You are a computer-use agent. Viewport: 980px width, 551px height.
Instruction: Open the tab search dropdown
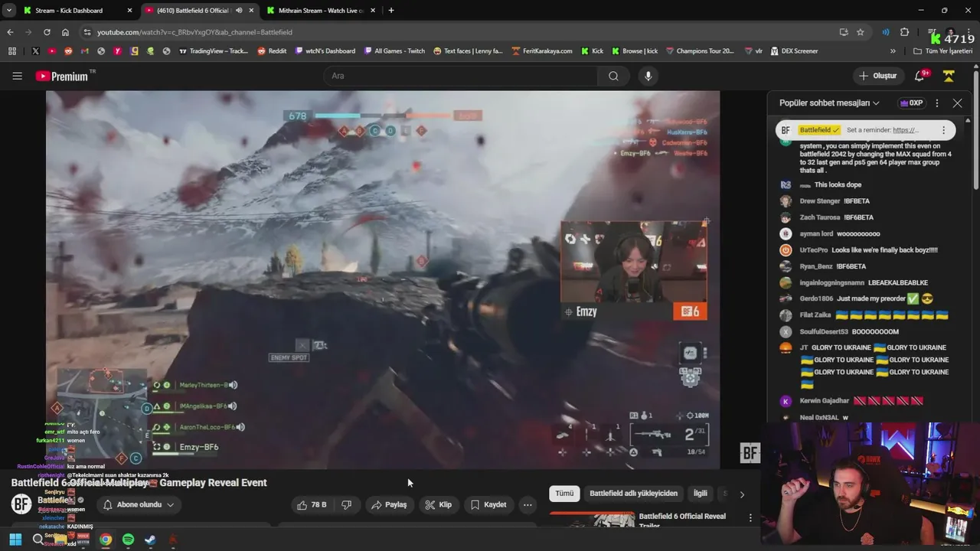point(8,11)
